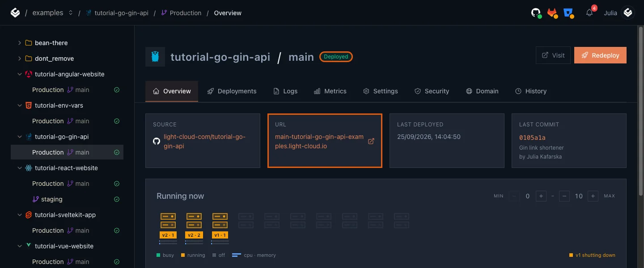Click status check for tutorial-angular-website Production

pos(117,90)
